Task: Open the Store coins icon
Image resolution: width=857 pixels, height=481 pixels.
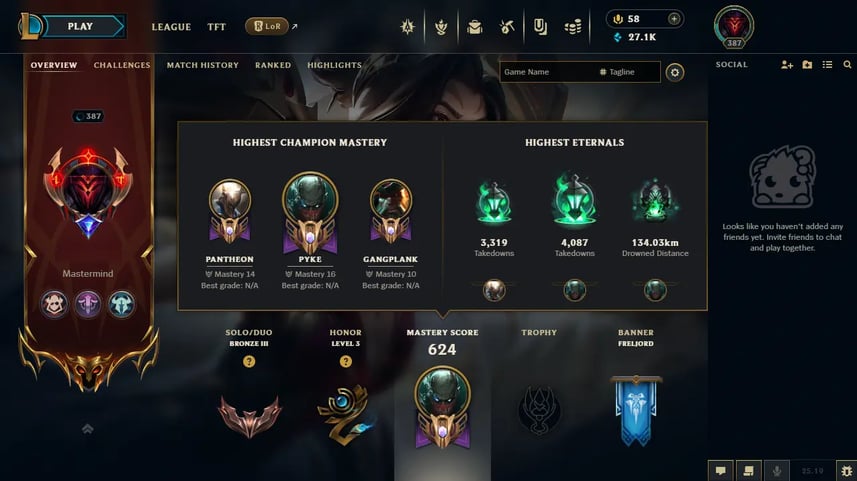Action: (x=573, y=26)
